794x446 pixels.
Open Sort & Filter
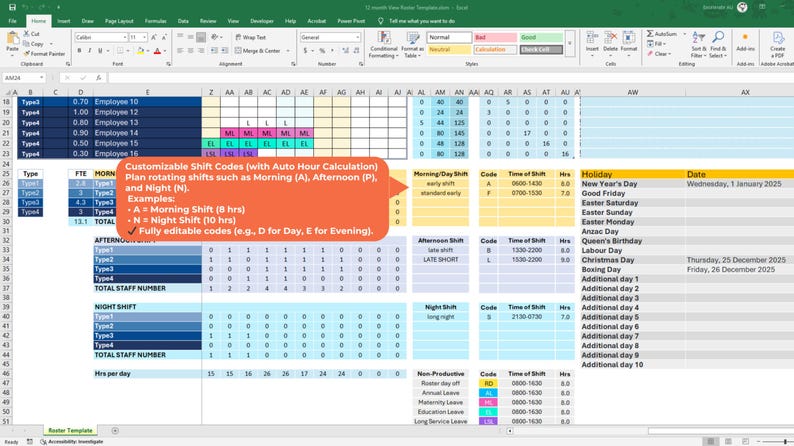(698, 45)
